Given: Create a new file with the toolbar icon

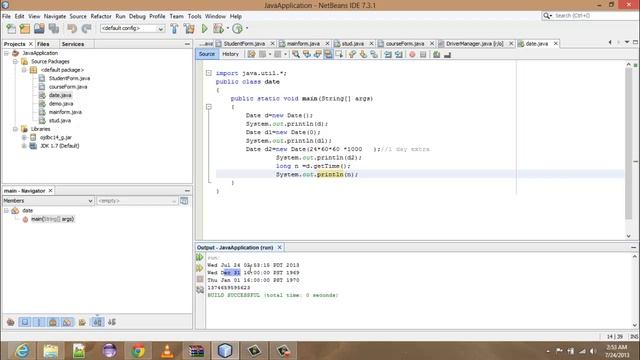Looking at the screenshot, I should click(11, 29).
